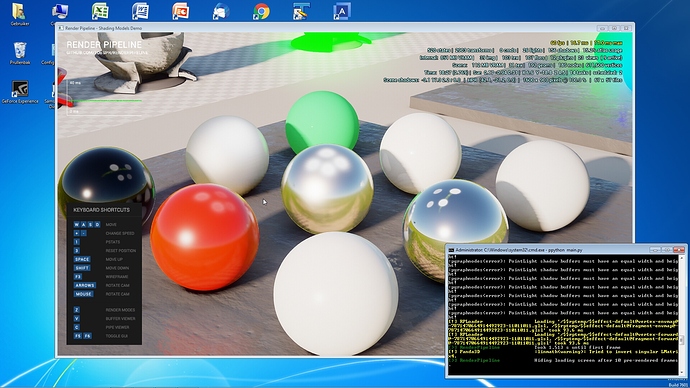Click the F3 key label
690x388 pixels.
click(x=77, y=277)
